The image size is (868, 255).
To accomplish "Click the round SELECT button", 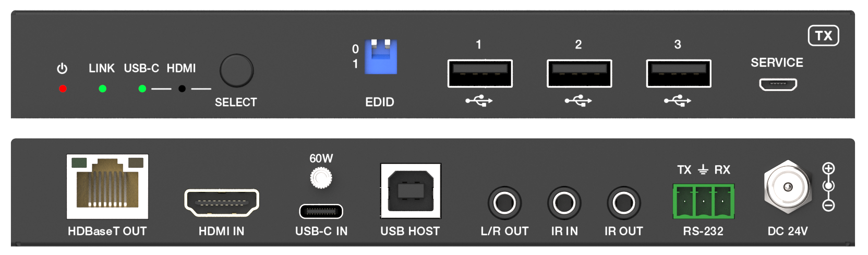I will coord(236,70).
